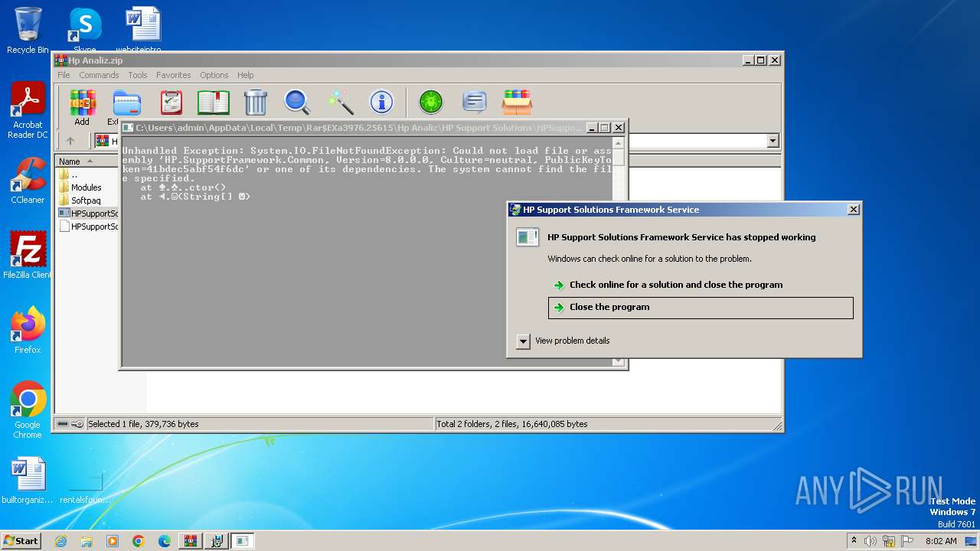Open Recycle Bin desktop icon

28,31
